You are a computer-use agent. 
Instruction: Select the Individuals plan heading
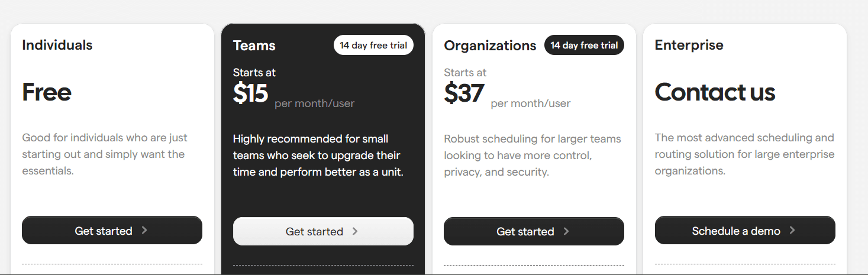57,45
